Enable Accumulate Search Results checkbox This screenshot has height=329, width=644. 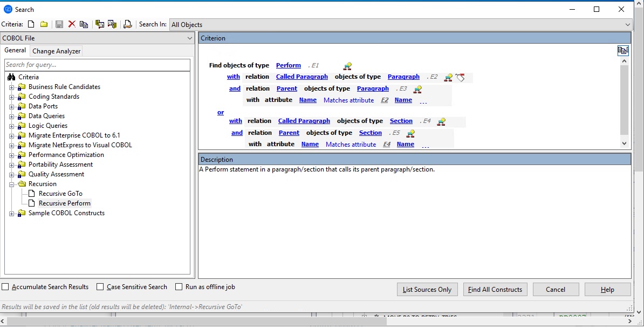coord(5,287)
